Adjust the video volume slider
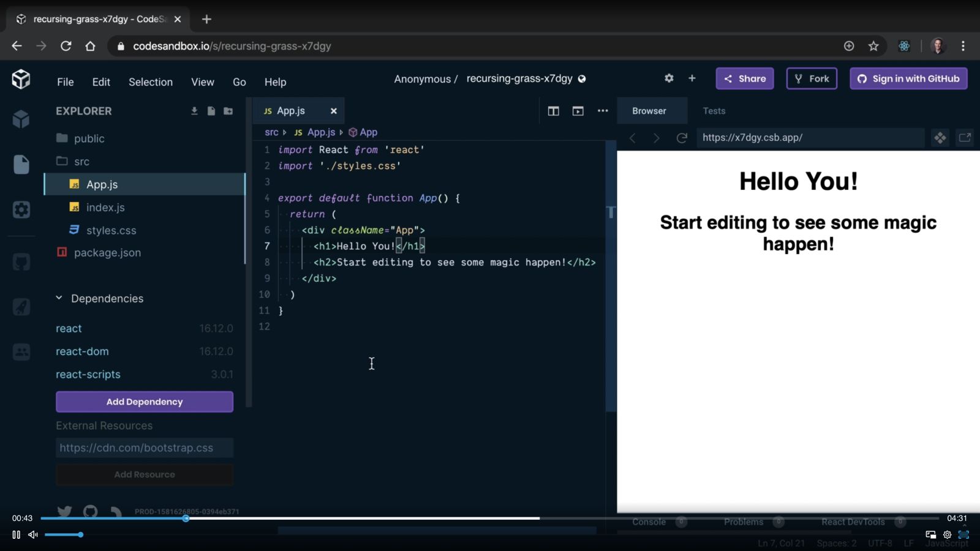The image size is (980, 551). click(63, 534)
